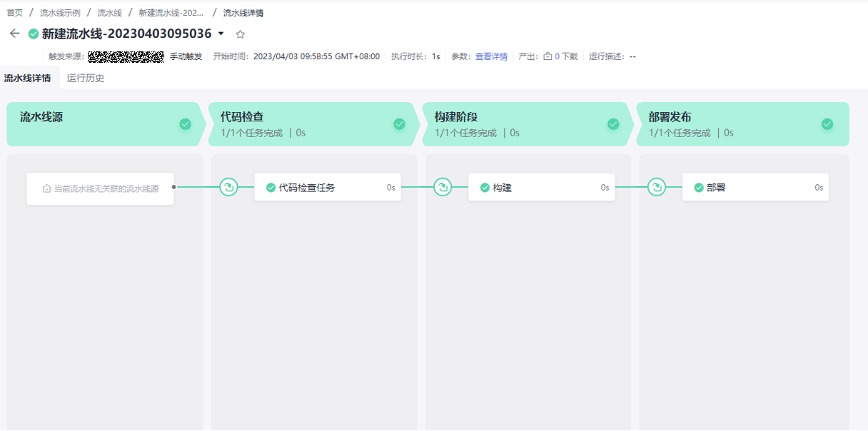The image size is (868, 431).
Task: Click the 0s duration in 构建 card
Action: [605, 188]
